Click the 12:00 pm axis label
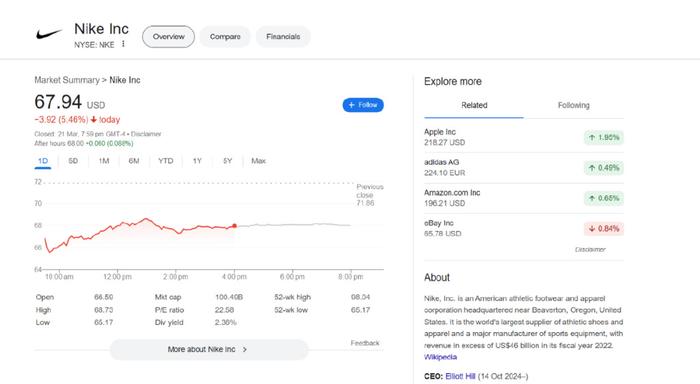 tap(117, 277)
